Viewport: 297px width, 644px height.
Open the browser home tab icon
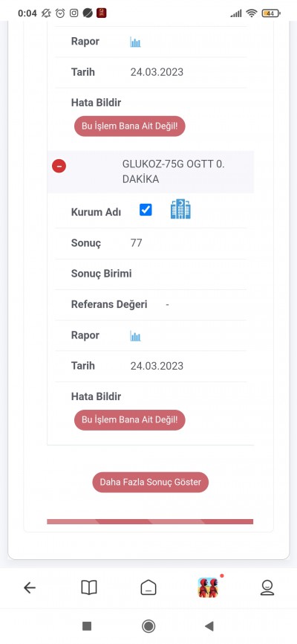tap(148, 587)
